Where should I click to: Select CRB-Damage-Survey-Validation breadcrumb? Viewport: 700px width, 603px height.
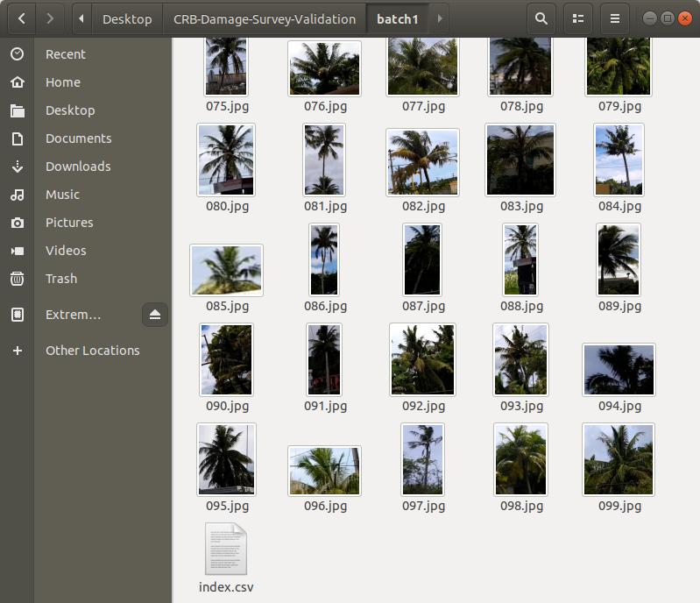(265, 18)
